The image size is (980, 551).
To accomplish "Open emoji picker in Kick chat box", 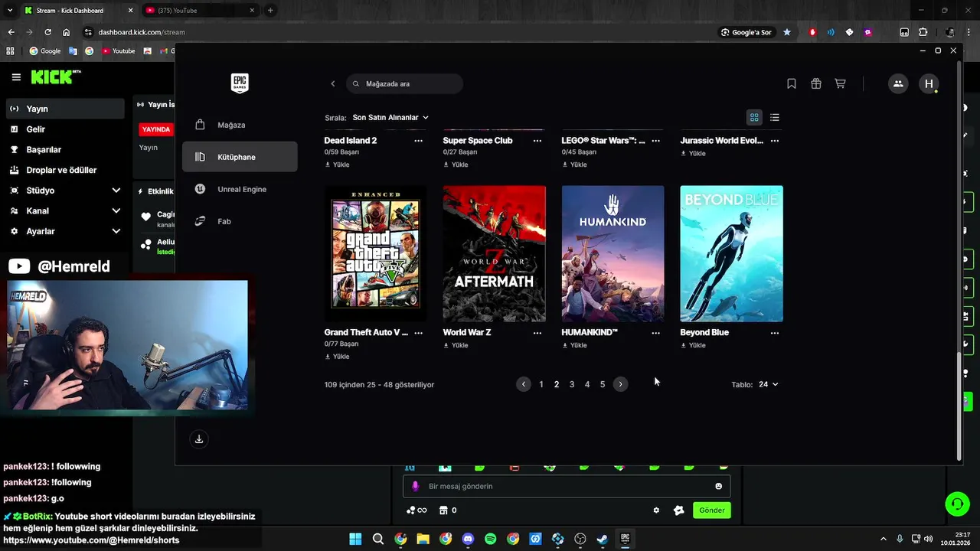I will tap(718, 486).
